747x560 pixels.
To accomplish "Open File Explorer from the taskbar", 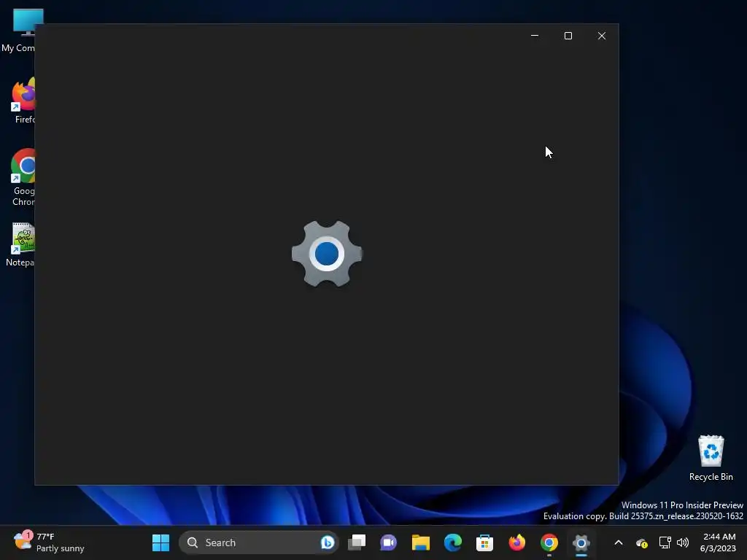I will coord(421,542).
